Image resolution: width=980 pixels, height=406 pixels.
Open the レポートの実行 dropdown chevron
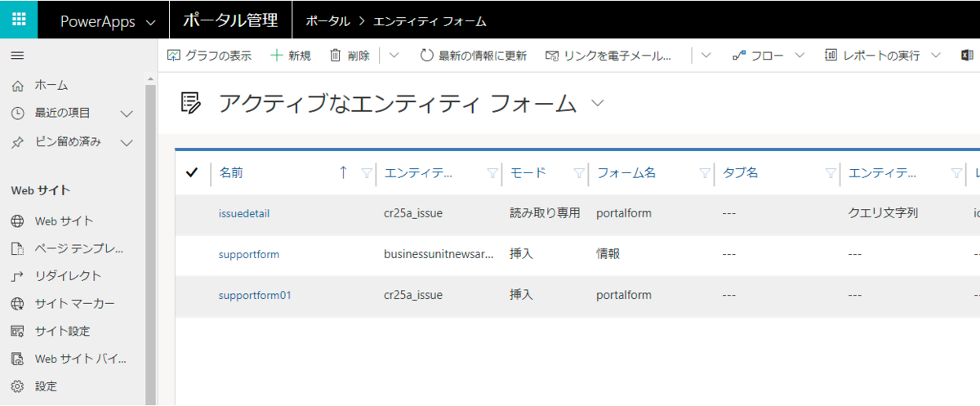click(936, 56)
